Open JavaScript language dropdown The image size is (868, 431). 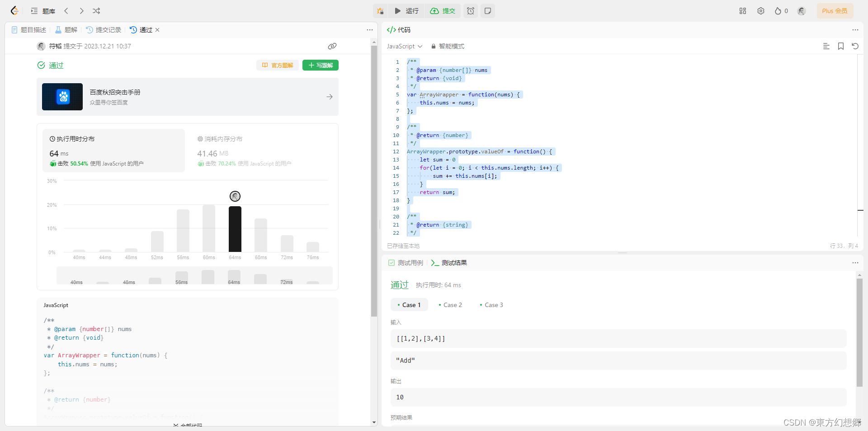(x=405, y=46)
